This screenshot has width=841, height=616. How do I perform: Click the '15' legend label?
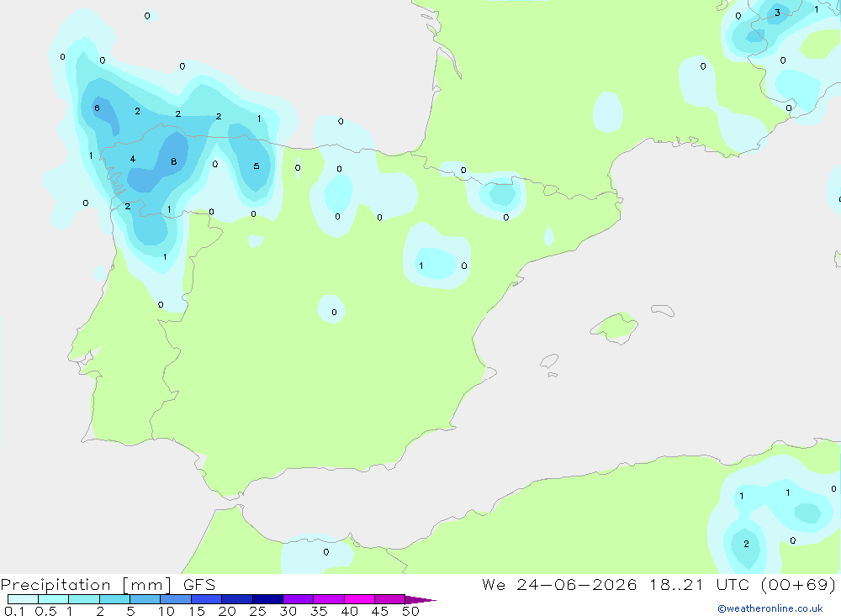(x=197, y=611)
